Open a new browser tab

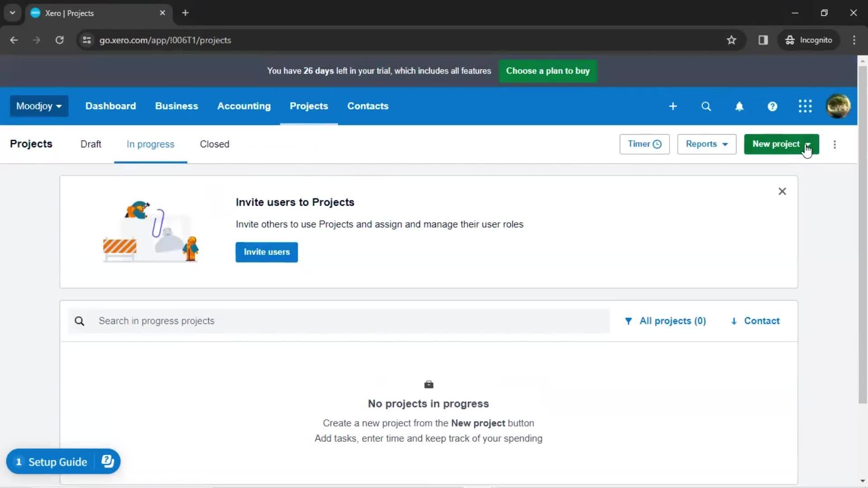(185, 13)
